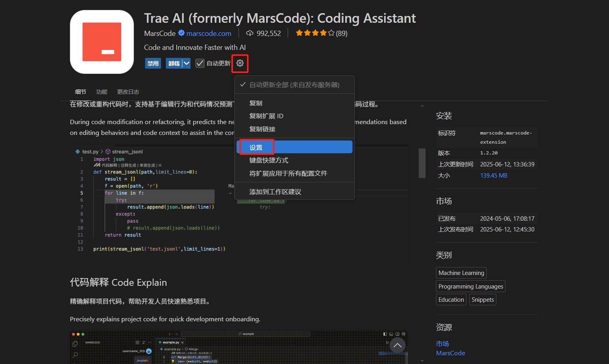Select 设置 in the context menu

coord(294,147)
